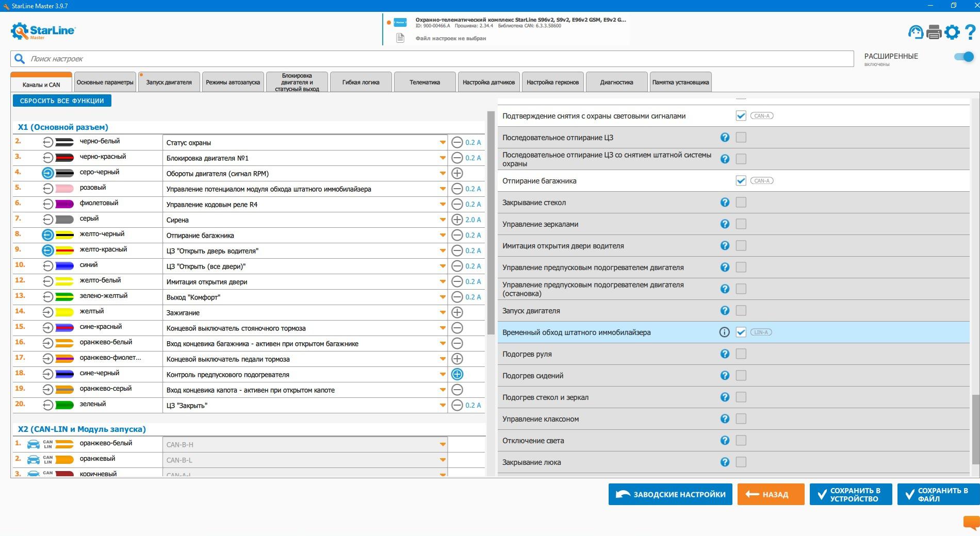
Task: Open help icon for Управление зеркалами
Action: (725, 224)
